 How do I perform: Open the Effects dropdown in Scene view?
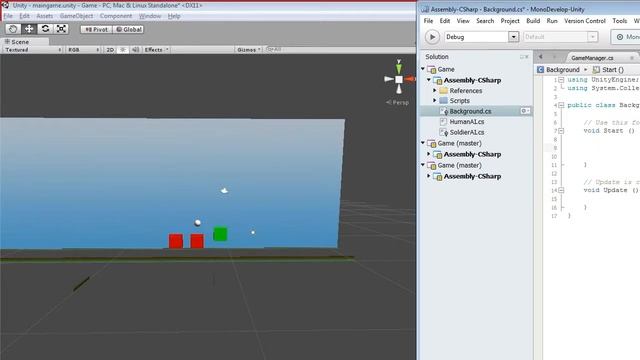156,49
